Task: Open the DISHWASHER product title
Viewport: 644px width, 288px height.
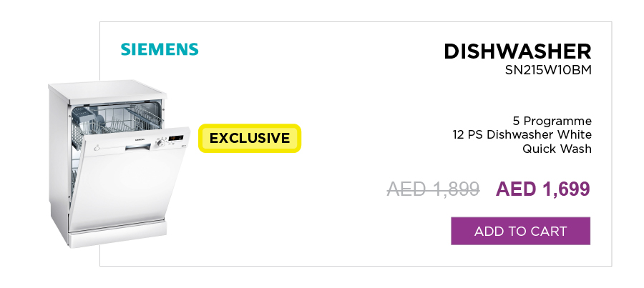Action: coord(517,51)
